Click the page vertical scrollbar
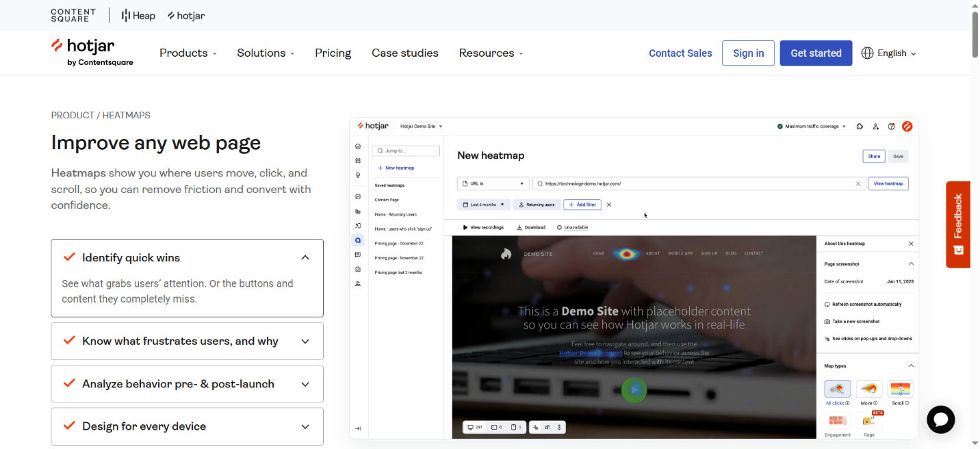This screenshot has width=980, height=449. [x=975, y=34]
